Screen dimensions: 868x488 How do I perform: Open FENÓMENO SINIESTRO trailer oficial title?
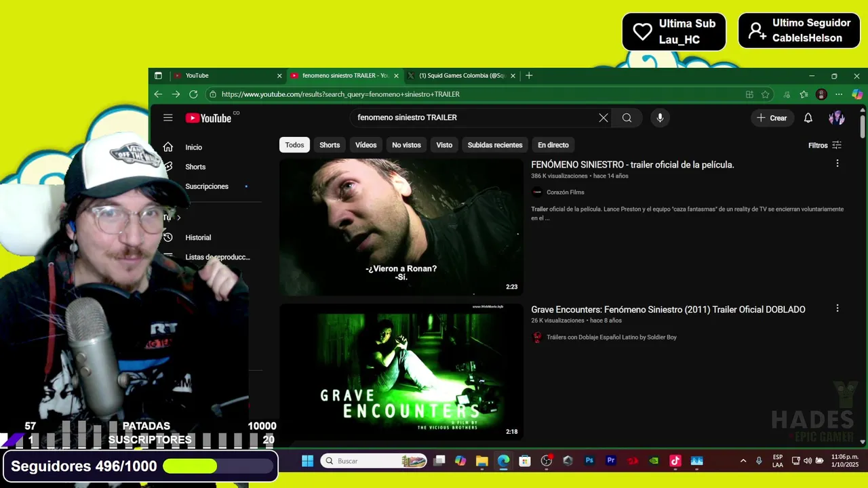click(633, 165)
